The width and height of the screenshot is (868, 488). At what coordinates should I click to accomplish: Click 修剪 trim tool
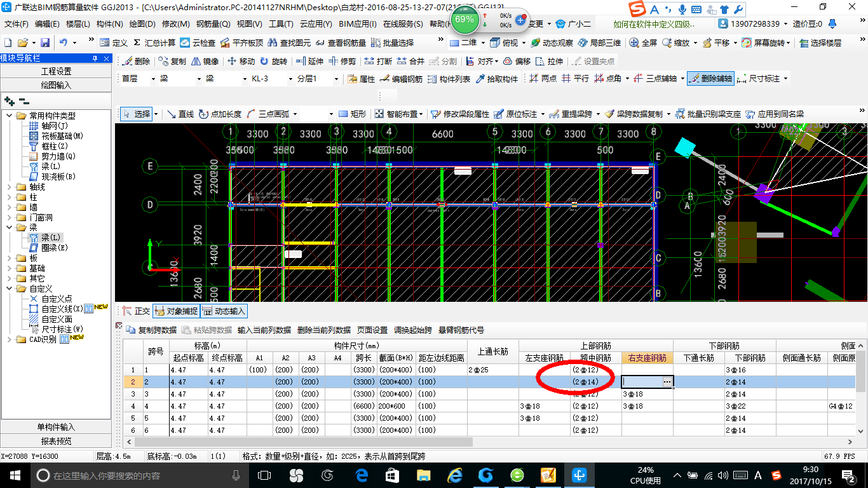tap(342, 61)
